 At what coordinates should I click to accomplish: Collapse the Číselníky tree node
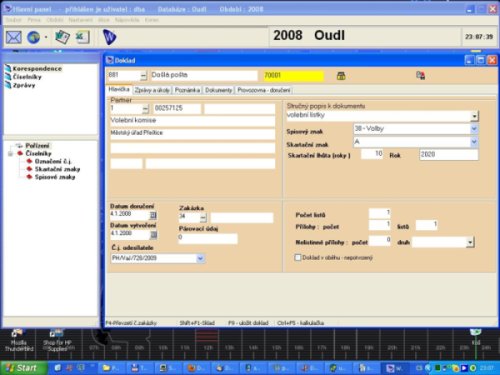pyautogui.click(x=10, y=154)
